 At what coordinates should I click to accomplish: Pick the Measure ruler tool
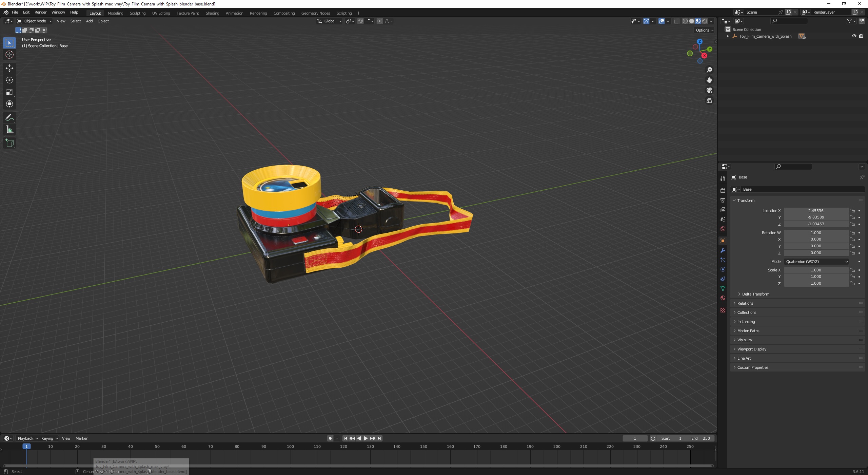point(9,130)
